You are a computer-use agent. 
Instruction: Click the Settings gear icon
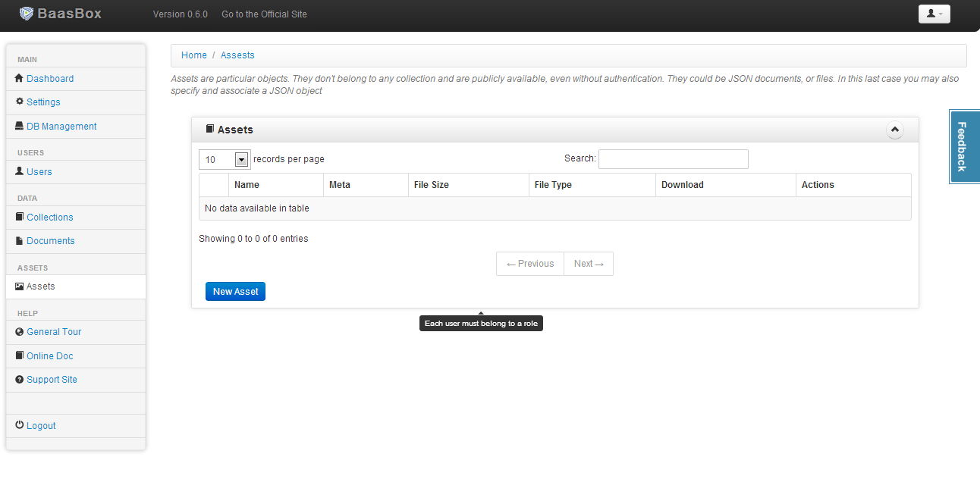tap(20, 102)
